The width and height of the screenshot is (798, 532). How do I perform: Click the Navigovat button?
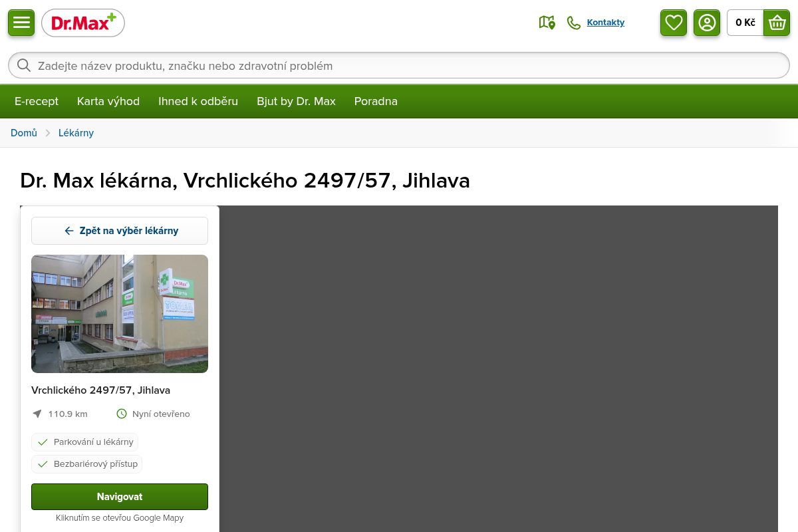click(120, 497)
